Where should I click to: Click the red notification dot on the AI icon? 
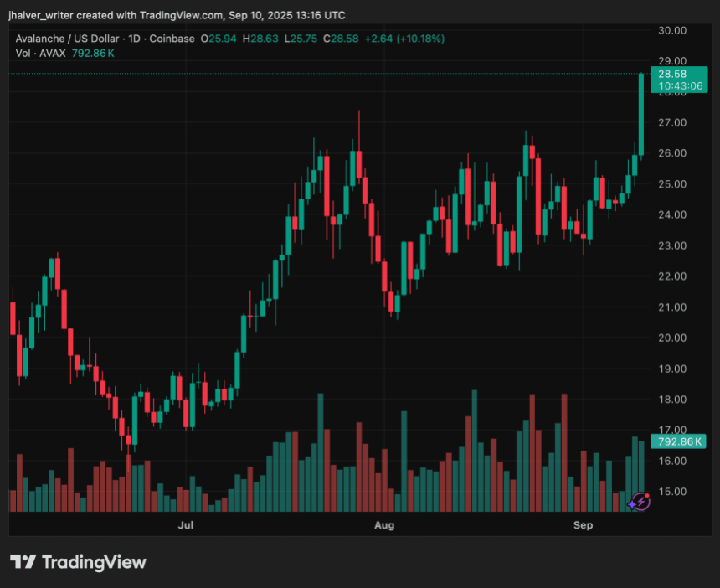coord(647,496)
